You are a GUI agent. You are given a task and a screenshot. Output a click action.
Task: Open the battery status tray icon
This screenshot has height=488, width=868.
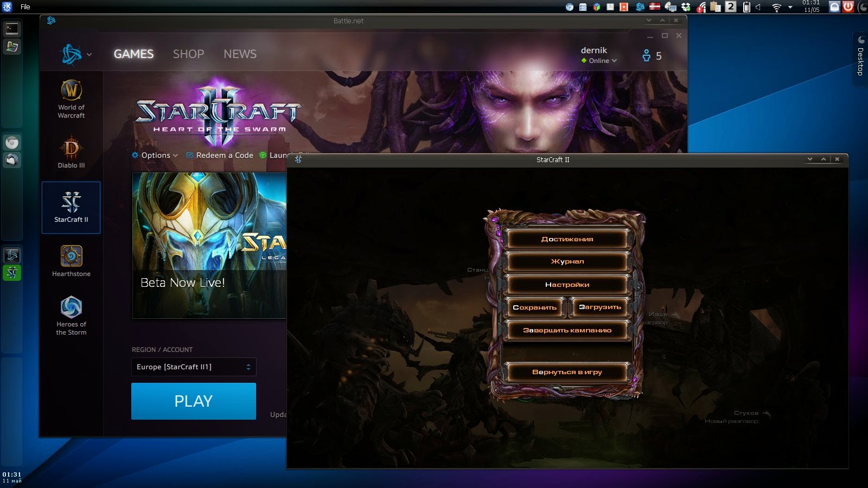[746, 7]
